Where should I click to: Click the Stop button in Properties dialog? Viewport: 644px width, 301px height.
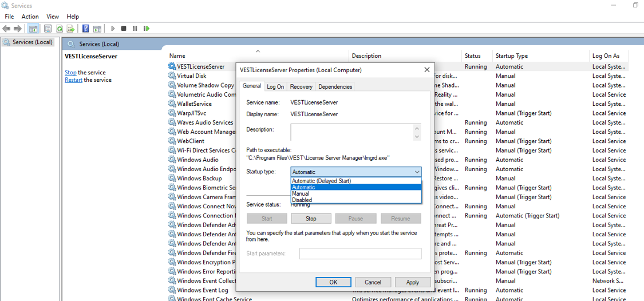click(311, 219)
